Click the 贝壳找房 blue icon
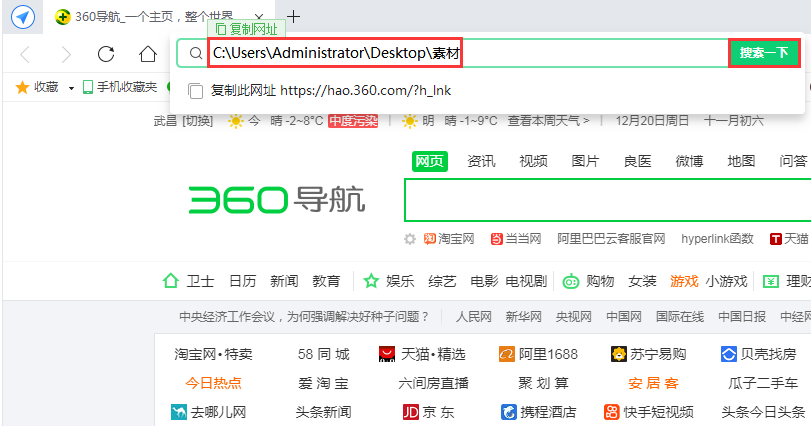811x426 pixels. point(728,354)
